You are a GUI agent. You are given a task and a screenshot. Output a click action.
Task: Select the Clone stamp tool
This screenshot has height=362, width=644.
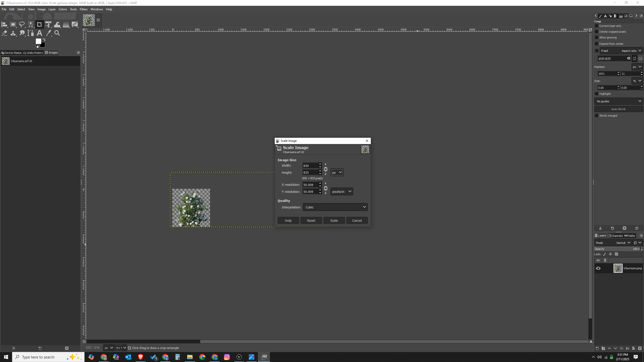click(13, 33)
